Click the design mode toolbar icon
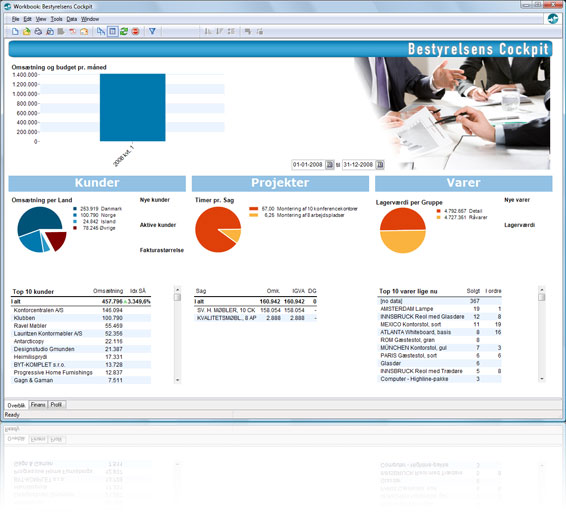The width and height of the screenshot is (566, 513). tap(101, 32)
